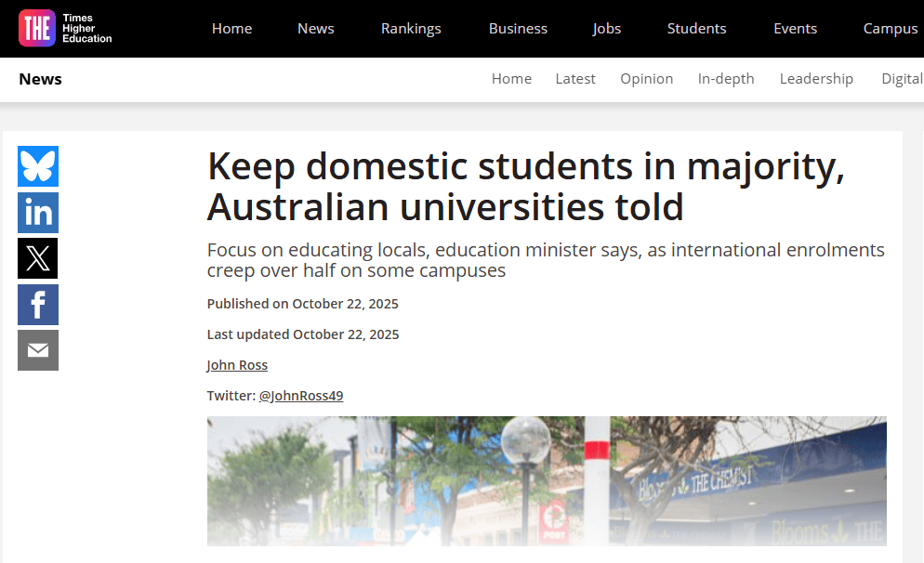The image size is (924, 563).
Task: Share article on X icon
Action: point(38,258)
